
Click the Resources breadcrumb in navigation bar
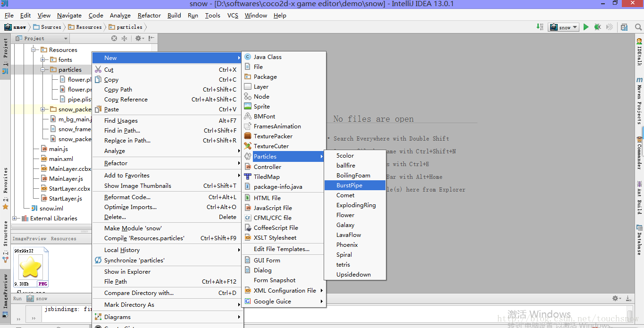coord(85,27)
